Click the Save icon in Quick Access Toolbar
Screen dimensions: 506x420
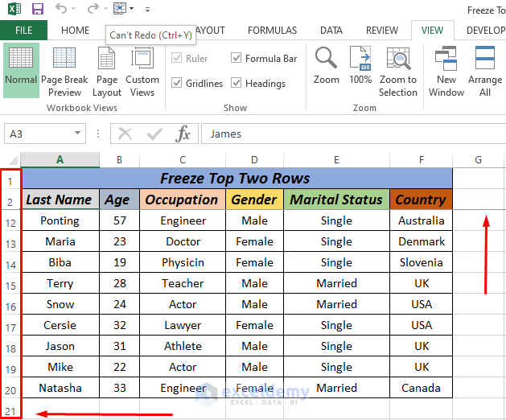pos(38,10)
